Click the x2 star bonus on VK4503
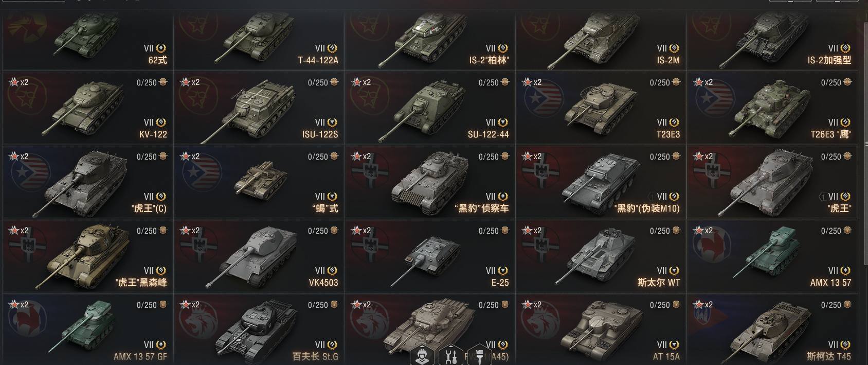Viewport: 868px width, 365px height. click(x=190, y=231)
